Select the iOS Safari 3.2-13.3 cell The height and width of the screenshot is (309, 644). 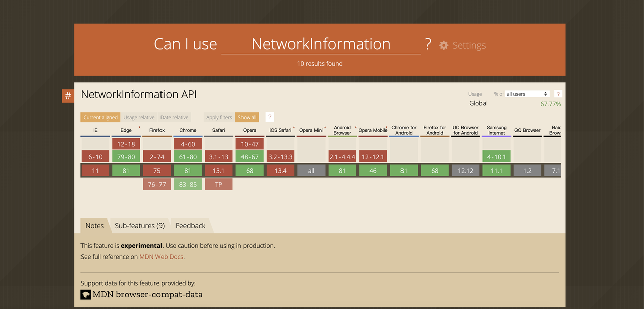280,157
